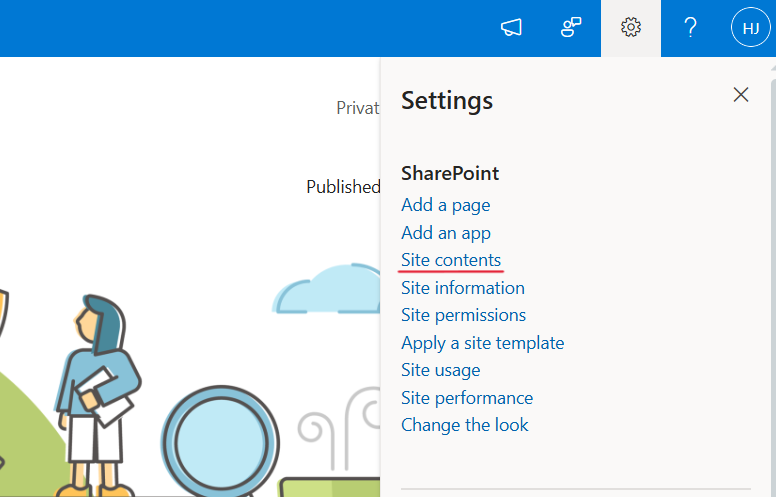Open the megaphone announcements icon
This screenshot has height=497, width=776.
click(x=511, y=27)
